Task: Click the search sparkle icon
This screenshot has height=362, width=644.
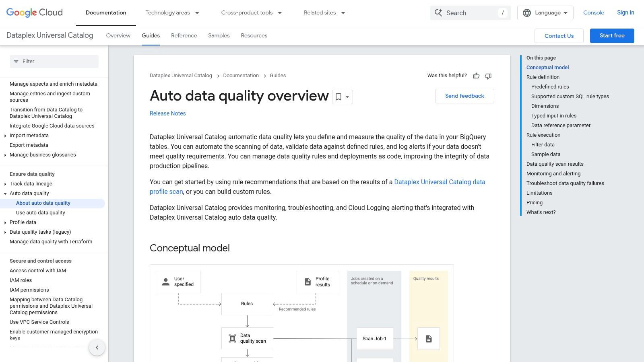Action: coord(438,13)
